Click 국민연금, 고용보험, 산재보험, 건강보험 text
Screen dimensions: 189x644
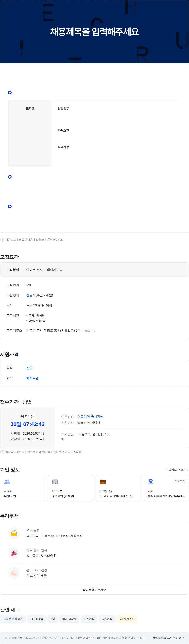[x=54, y=536]
